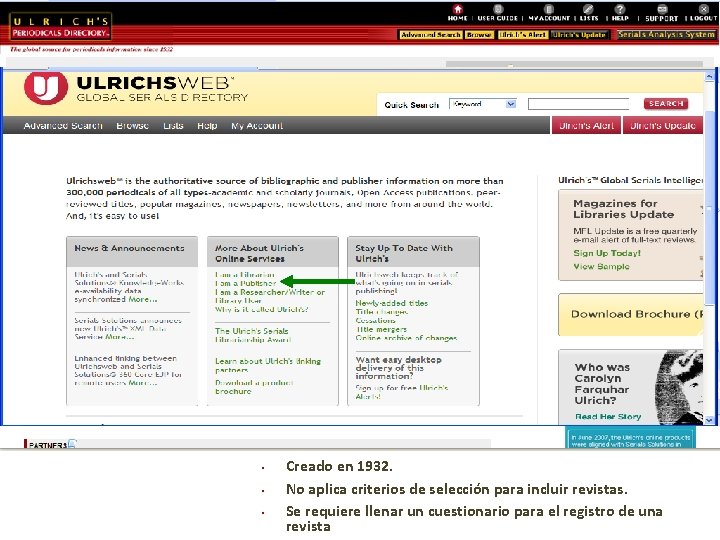
Task: Click the Quick Search text field
Action: click(579, 104)
